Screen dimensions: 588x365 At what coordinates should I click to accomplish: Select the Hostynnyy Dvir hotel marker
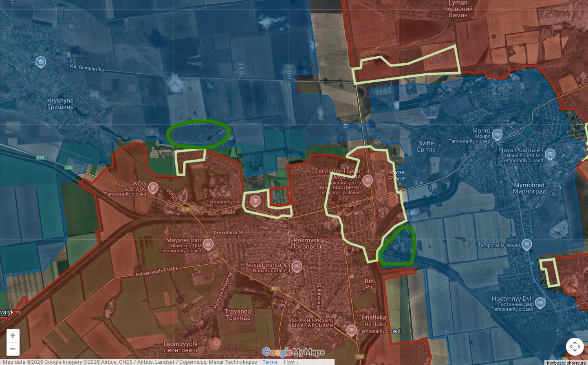[540, 303]
